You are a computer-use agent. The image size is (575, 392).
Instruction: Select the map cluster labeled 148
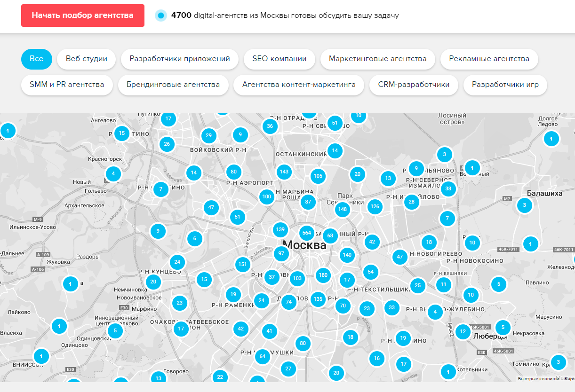click(343, 209)
